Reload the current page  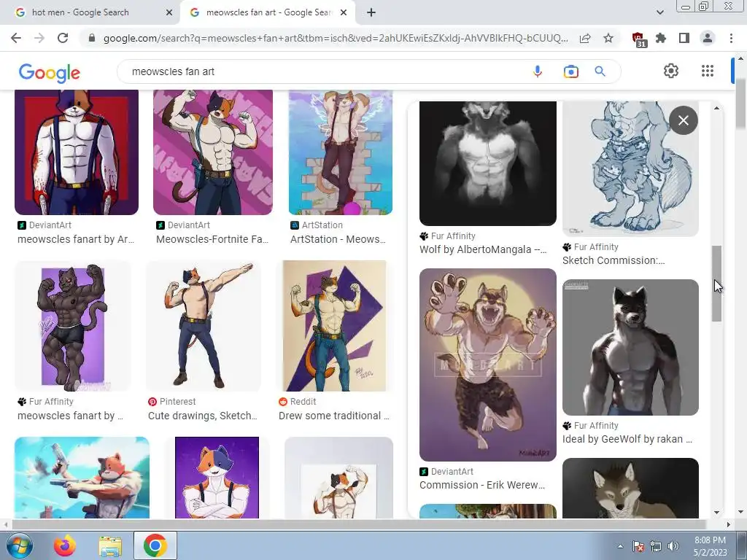click(63, 38)
